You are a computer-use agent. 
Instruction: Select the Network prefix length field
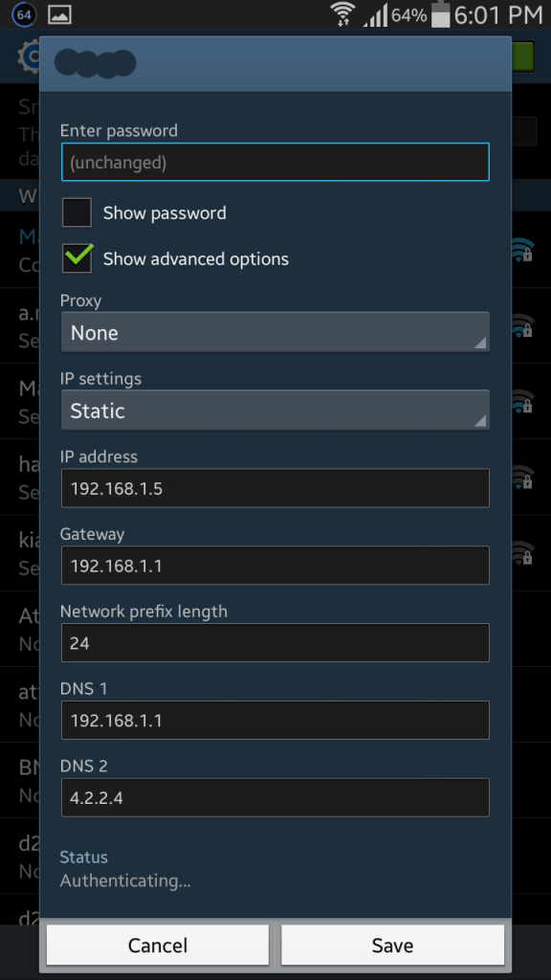coord(275,642)
